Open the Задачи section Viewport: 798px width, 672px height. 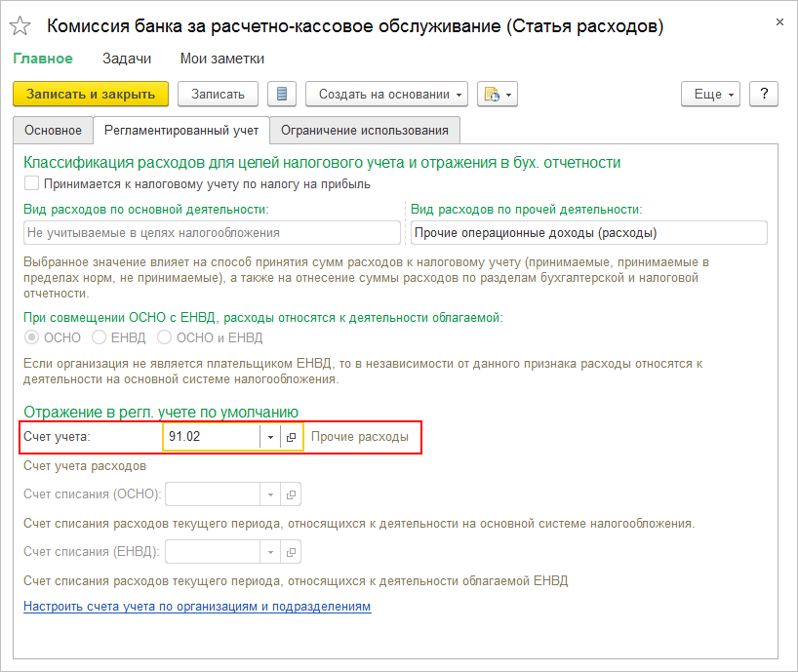(127, 59)
